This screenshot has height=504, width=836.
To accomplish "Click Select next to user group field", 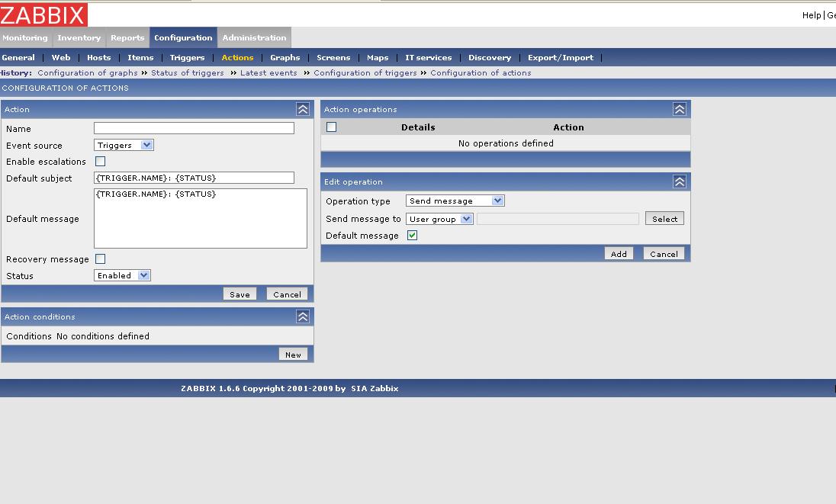I will pos(664,218).
